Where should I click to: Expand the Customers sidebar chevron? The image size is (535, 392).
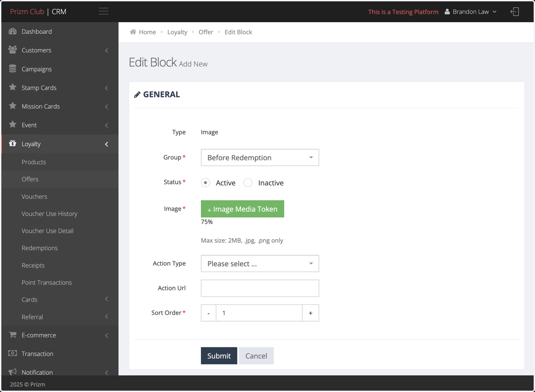coord(107,50)
